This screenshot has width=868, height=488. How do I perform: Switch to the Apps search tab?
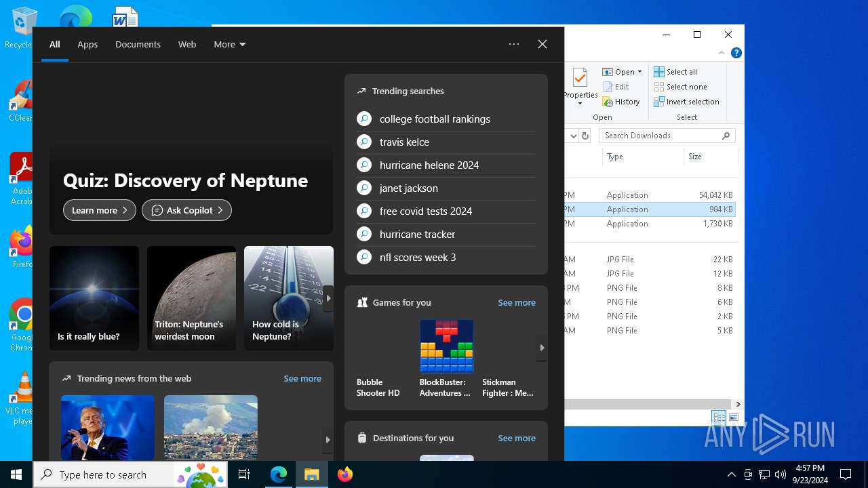click(87, 44)
